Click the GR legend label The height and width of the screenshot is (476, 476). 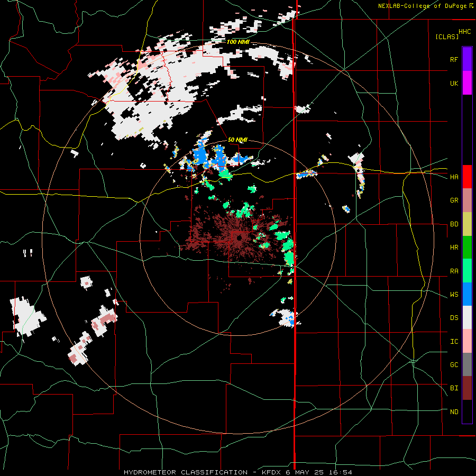454,200
